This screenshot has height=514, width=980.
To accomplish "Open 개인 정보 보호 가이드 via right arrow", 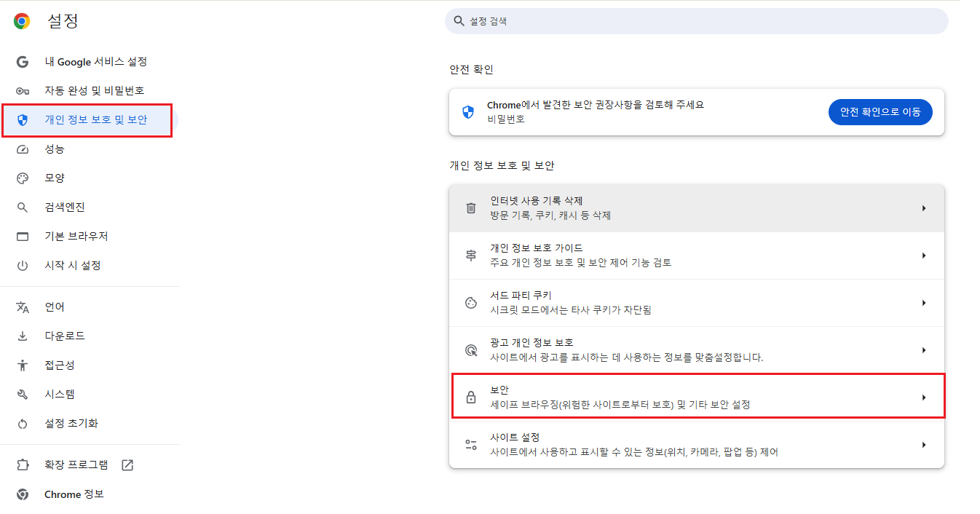I will pyautogui.click(x=924, y=256).
